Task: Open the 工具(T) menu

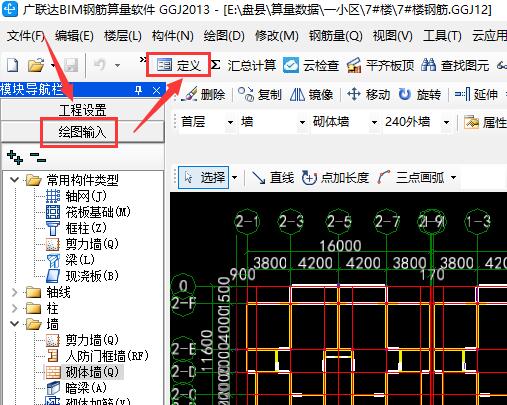Action: pyautogui.click(x=442, y=36)
